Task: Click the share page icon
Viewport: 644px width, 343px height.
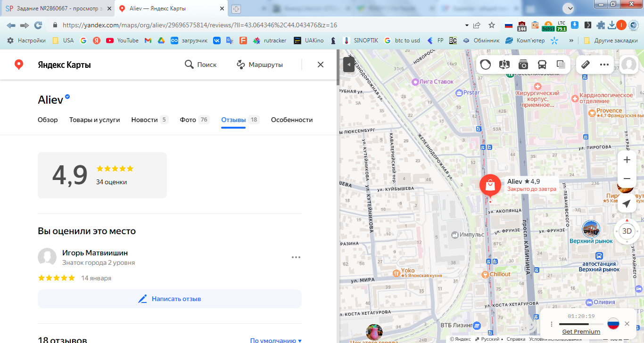Action: (x=477, y=25)
